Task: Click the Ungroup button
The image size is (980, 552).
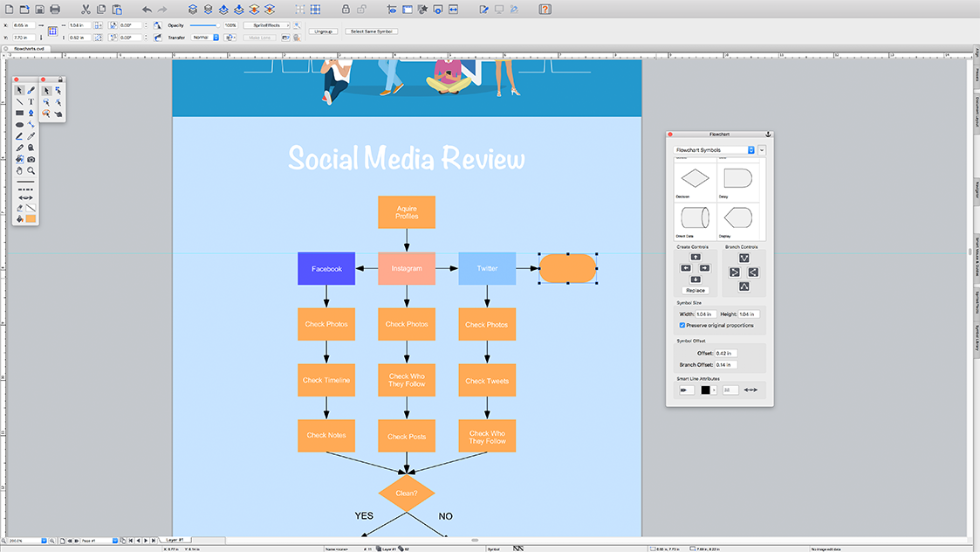Action: pos(323,31)
